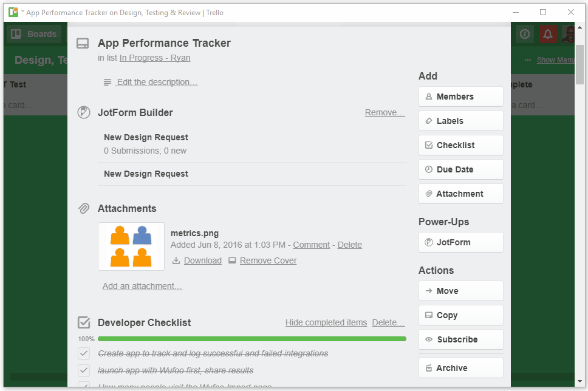This screenshot has height=391, width=588.
Task: Open the Labels picker
Action: (460, 121)
